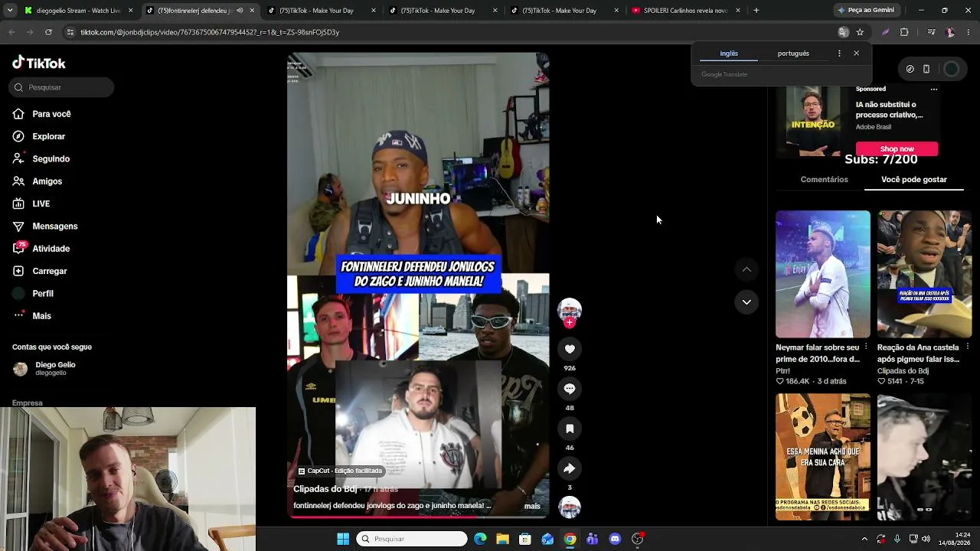This screenshot has width=980, height=551.
Task: Click the TikTok logo
Action: 39,63
